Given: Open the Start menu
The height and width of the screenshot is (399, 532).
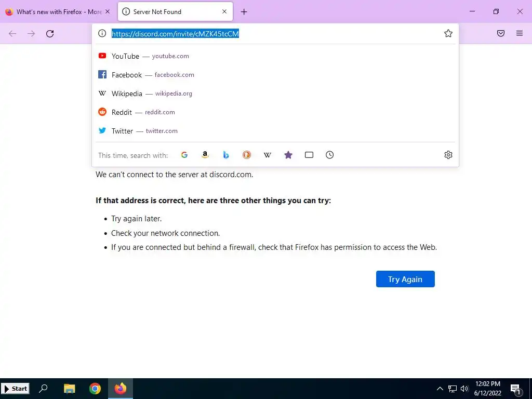Looking at the screenshot, I should 15,389.
